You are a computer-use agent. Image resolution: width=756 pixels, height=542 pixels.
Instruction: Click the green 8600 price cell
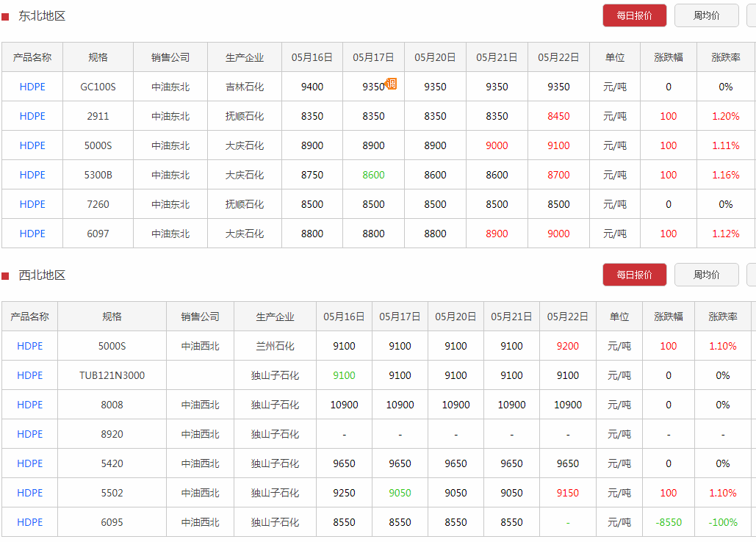(x=374, y=175)
